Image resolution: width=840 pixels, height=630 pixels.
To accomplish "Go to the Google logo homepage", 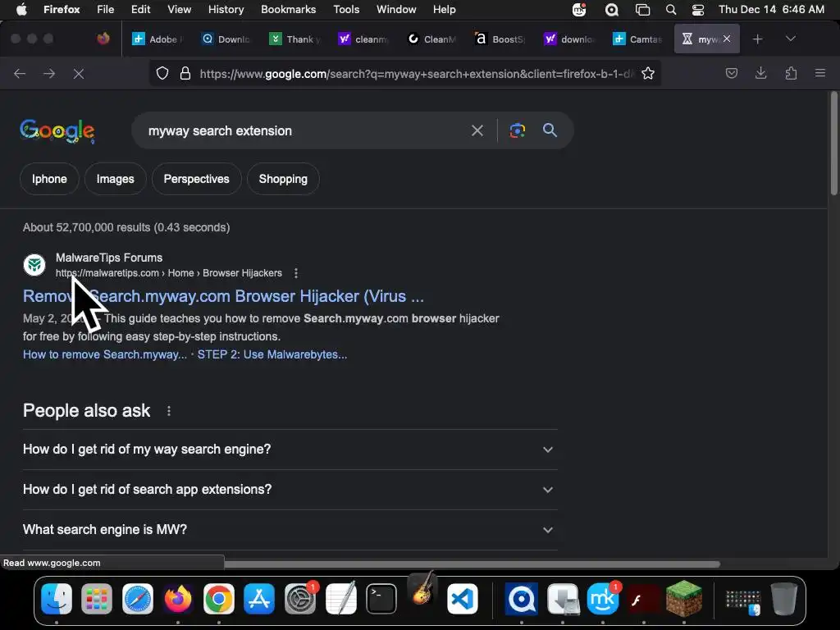I will tap(57, 130).
